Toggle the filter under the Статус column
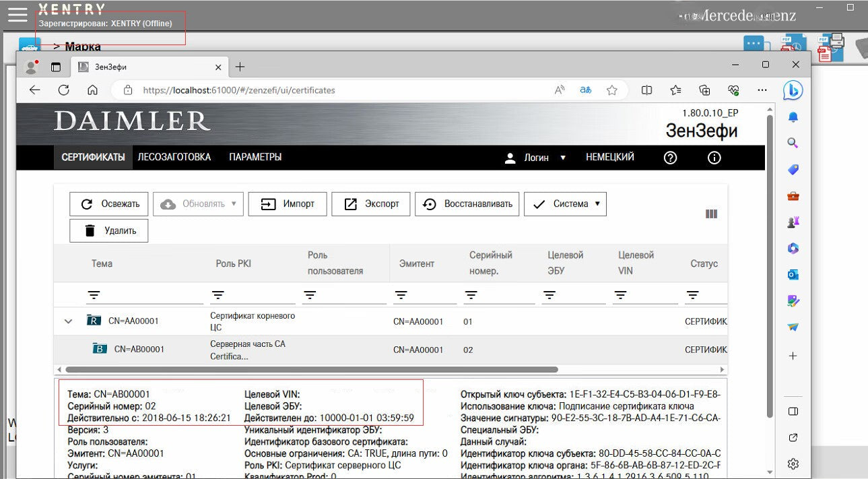 (692, 294)
